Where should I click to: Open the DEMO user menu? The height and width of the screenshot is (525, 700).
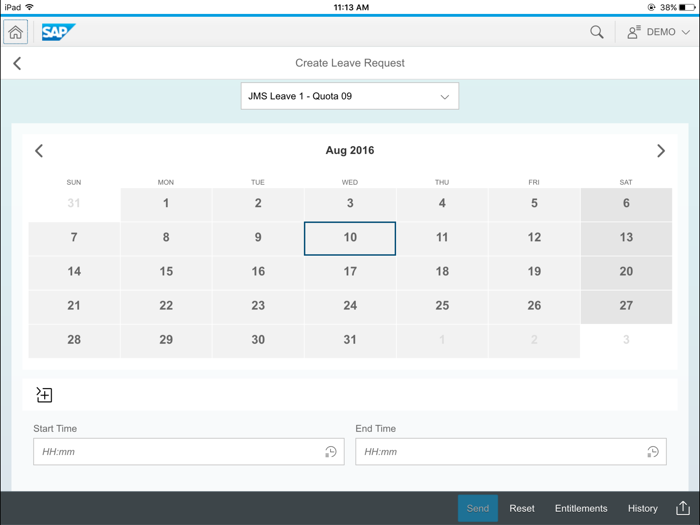tap(658, 32)
